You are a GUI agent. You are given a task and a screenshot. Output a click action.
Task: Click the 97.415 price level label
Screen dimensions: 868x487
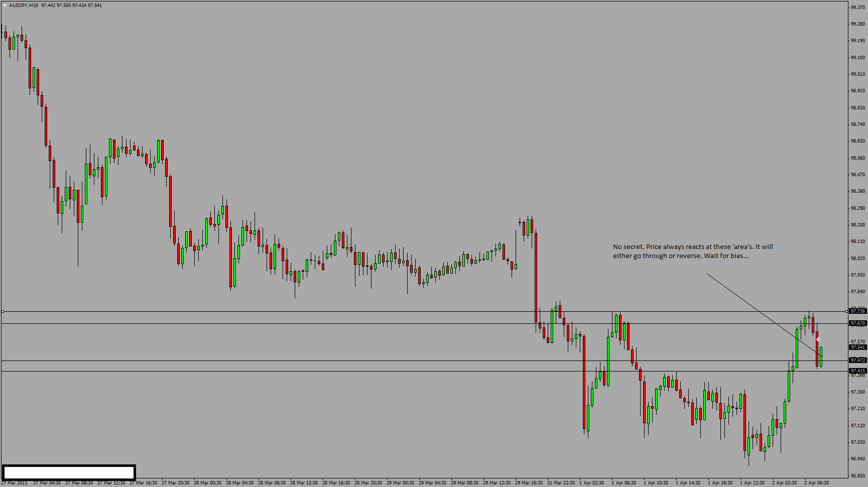[x=858, y=371]
